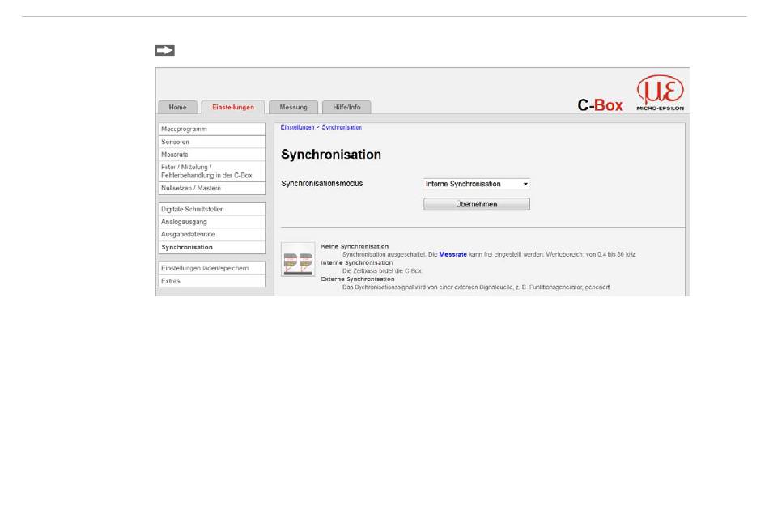Click the C-Box product logo

(x=600, y=105)
